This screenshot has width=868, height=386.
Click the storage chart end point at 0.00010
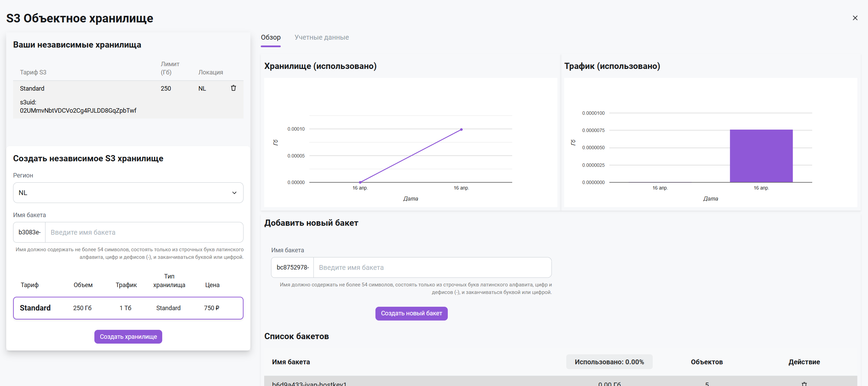(461, 130)
